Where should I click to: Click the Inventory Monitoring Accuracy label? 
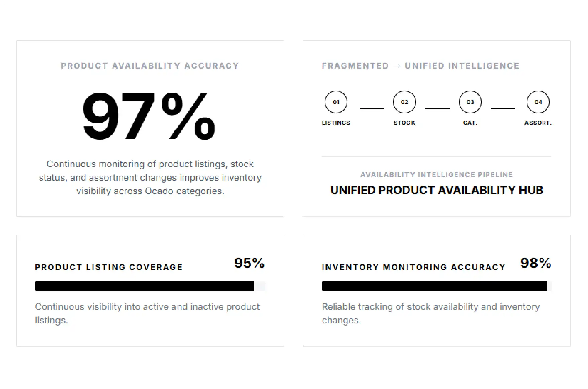click(x=413, y=267)
